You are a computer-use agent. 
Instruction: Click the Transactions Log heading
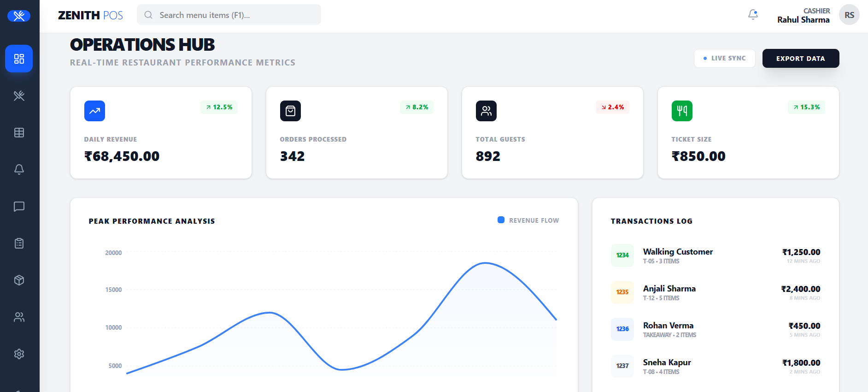click(651, 221)
